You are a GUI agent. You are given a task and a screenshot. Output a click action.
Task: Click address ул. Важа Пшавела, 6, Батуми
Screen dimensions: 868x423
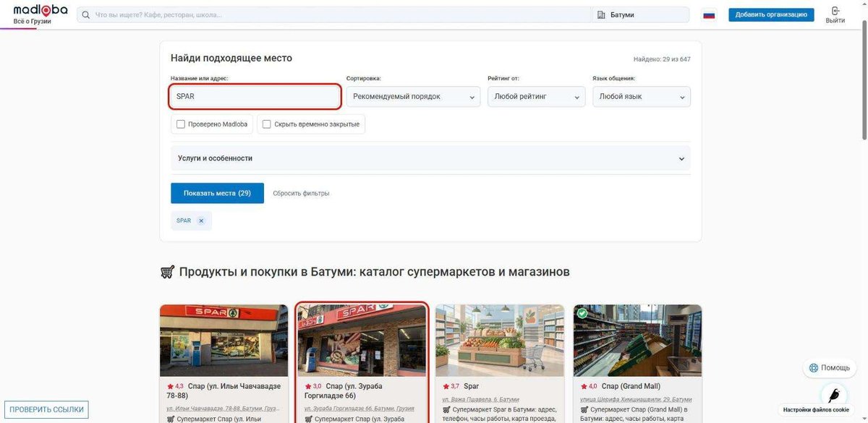pyautogui.click(x=480, y=399)
